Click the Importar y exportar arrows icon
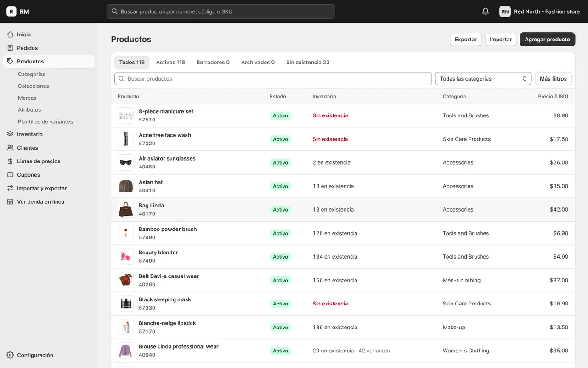 click(11, 188)
